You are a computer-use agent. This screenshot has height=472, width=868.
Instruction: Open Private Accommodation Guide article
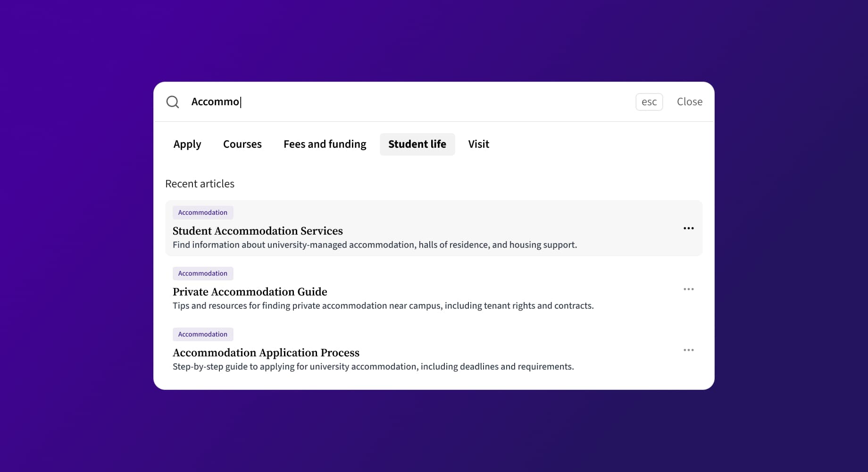point(250,292)
